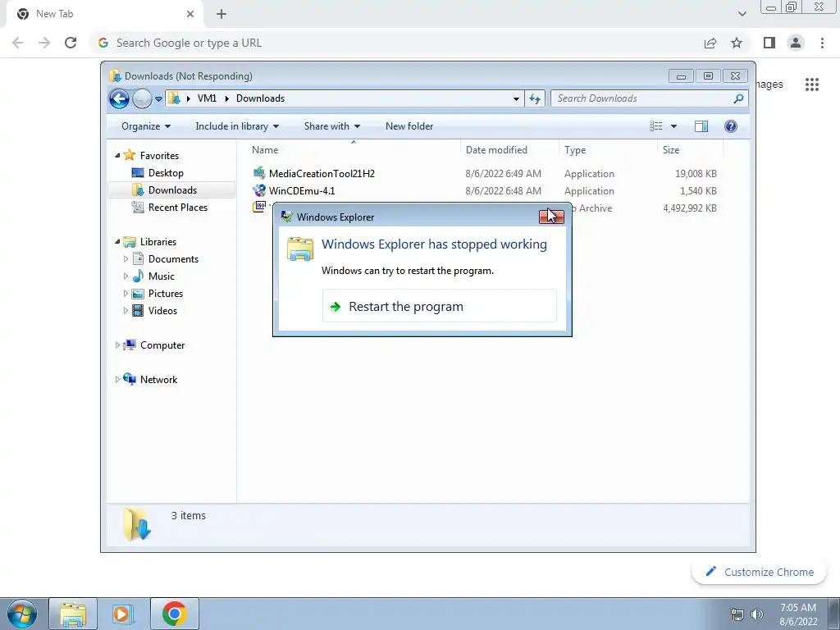840x630 pixels.
Task: Change view with the view icon
Action: [x=655, y=126]
